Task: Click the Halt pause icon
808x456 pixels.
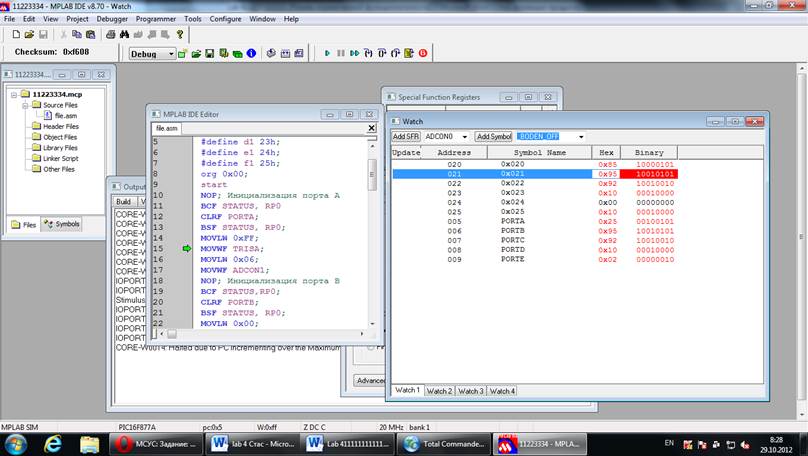Action: 341,53
